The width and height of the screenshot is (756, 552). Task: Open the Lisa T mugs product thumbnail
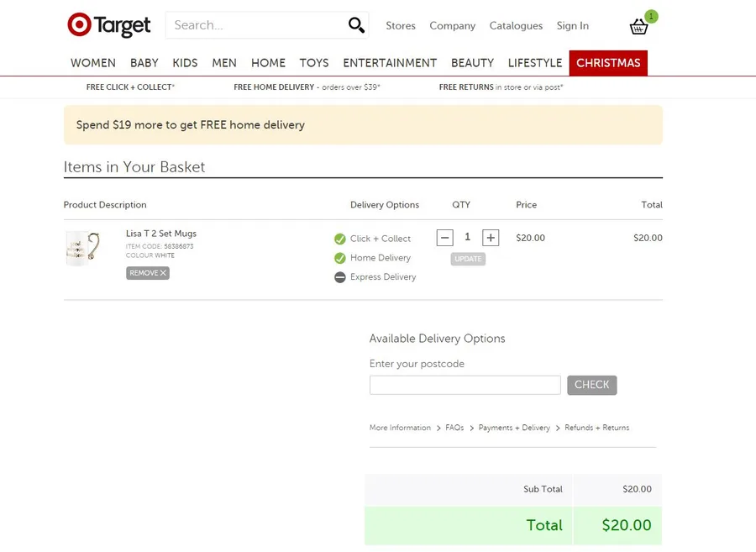coord(82,248)
